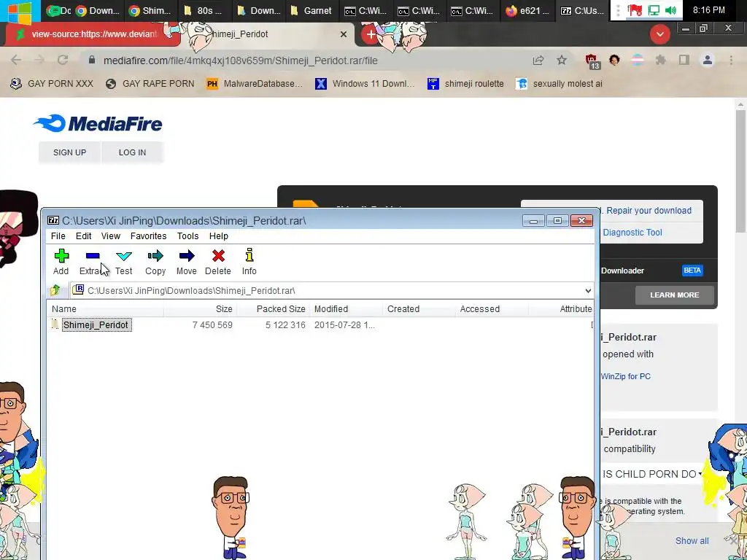Open the WinZip for PC link
The height and width of the screenshot is (560, 747).
pyautogui.click(x=625, y=376)
